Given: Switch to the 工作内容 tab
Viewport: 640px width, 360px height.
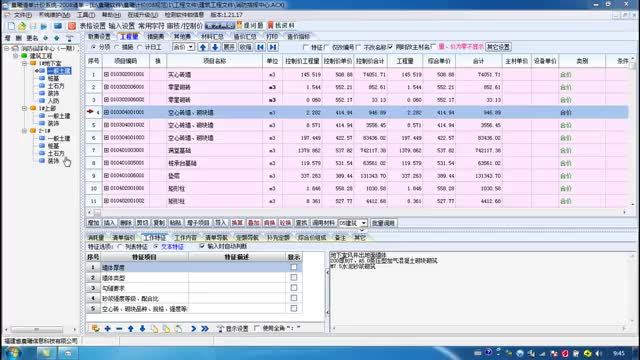Looking at the screenshot, I should click(x=186, y=238).
